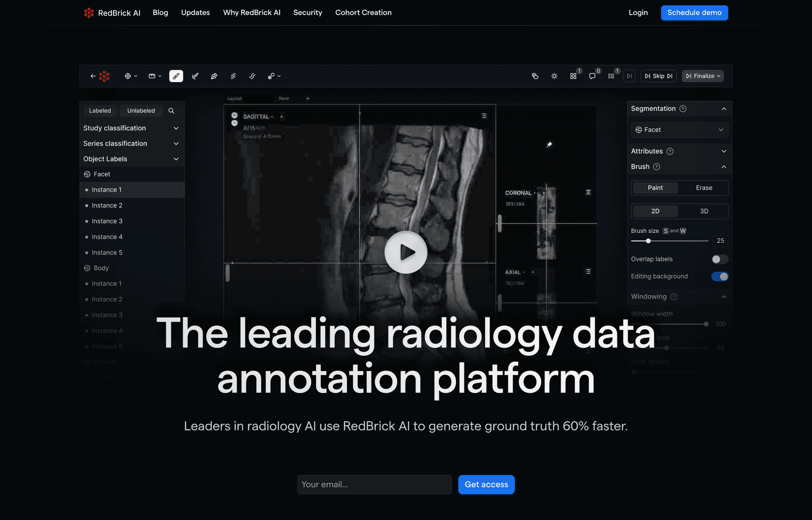Expand Series classification section
Viewport: 812px width, 520px height.
click(131, 144)
